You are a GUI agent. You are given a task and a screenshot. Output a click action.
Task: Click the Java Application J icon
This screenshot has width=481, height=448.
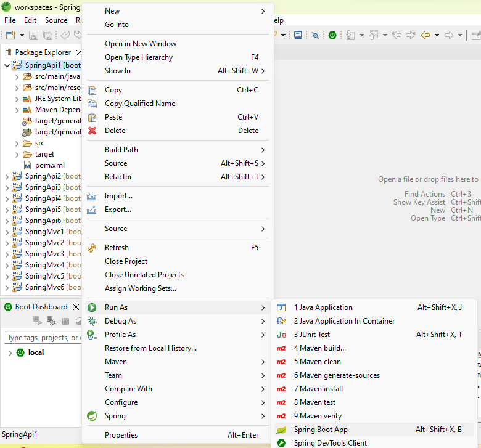pyautogui.click(x=281, y=307)
